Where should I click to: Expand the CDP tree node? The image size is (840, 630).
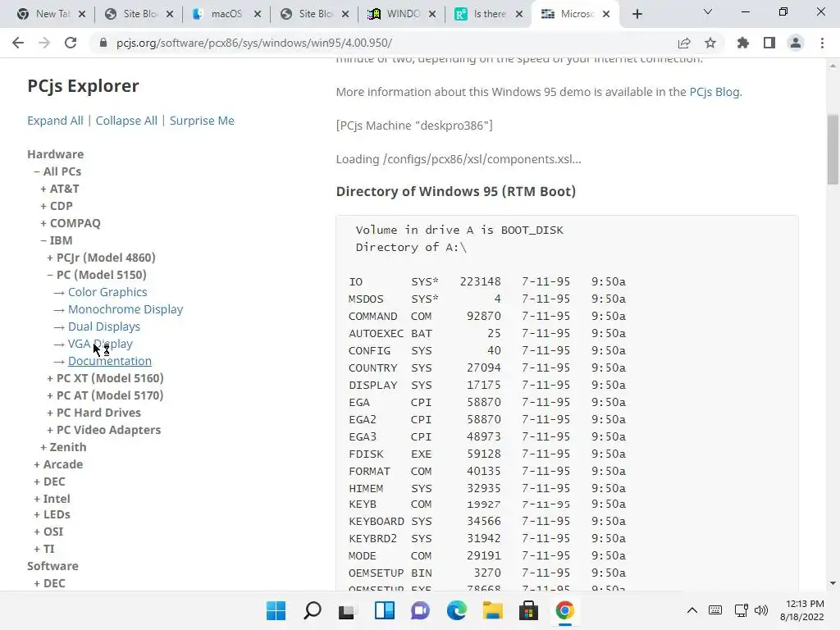coord(57,206)
